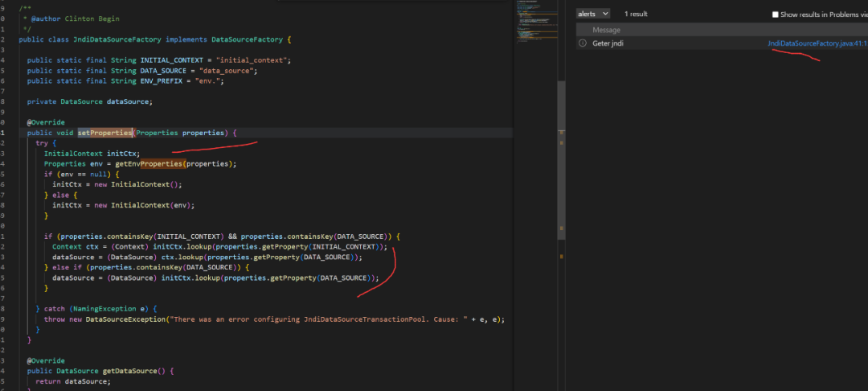Click NamingException in the catch clause
The image size is (868, 391).
104,309
